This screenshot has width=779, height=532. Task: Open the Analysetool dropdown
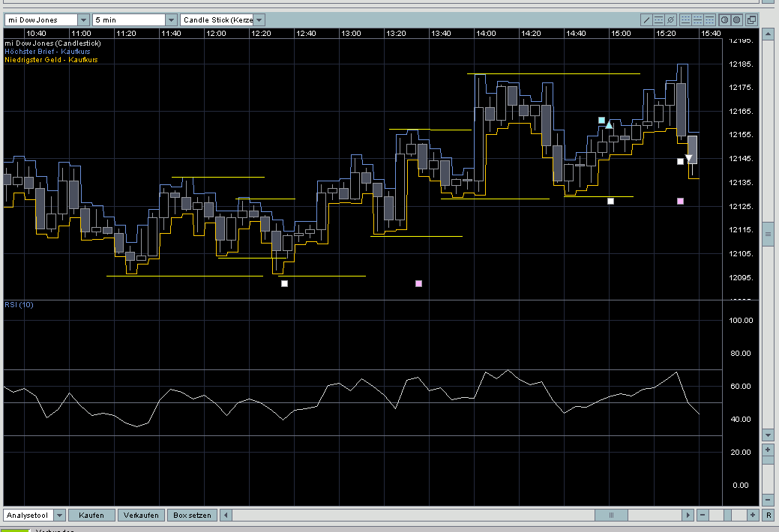60,516
